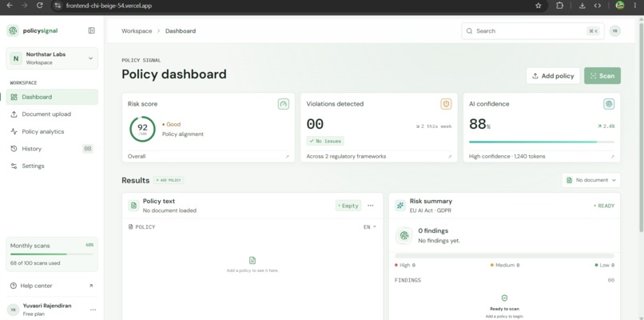Open Document upload in sidebar

(52, 114)
